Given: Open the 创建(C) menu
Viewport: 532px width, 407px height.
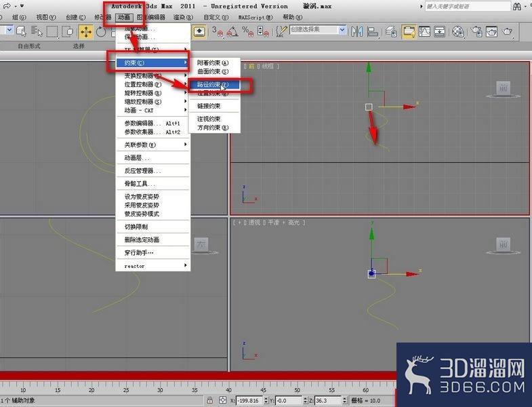Looking at the screenshot, I should click(x=76, y=17).
